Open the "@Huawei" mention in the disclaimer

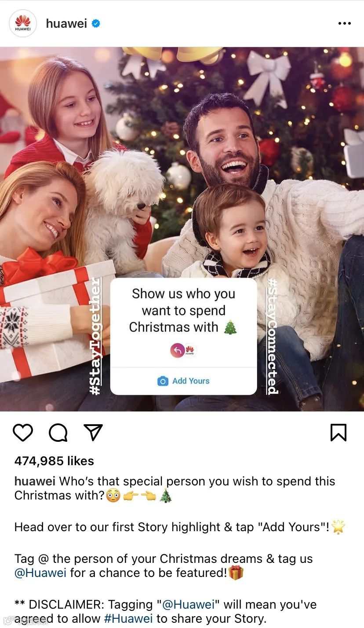(x=188, y=604)
